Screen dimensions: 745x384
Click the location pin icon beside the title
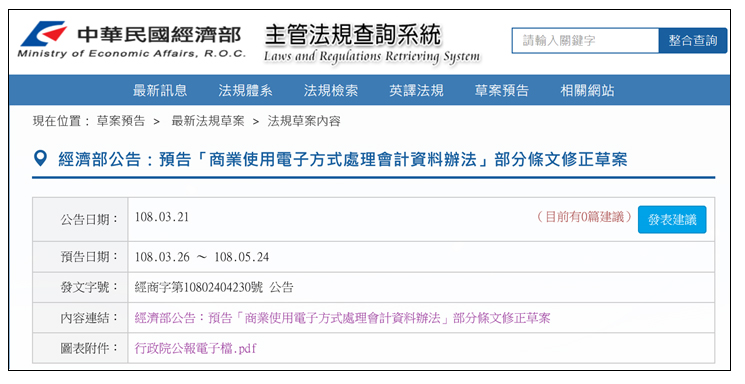pyautogui.click(x=41, y=159)
